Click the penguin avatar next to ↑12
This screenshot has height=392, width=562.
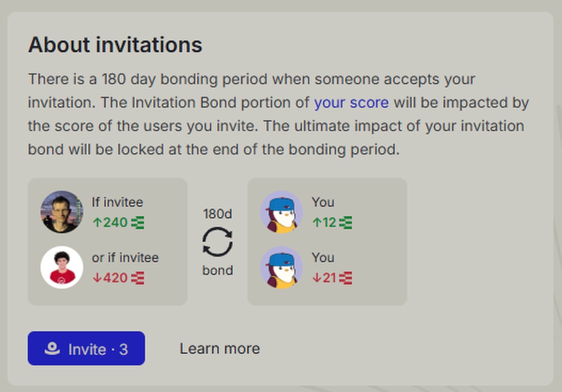click(282, 212)
